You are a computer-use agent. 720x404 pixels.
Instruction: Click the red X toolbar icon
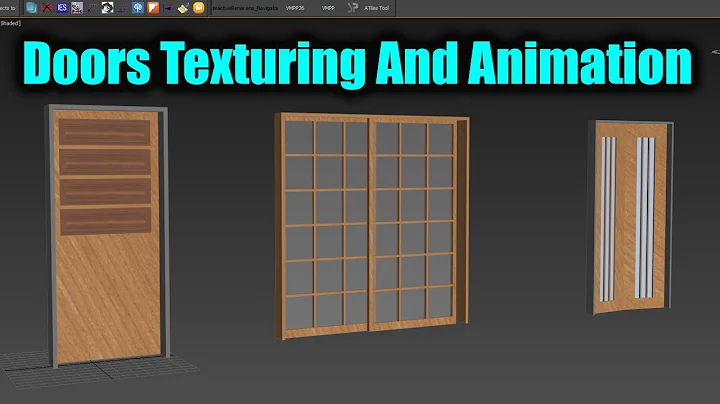click(x=46, y=7)
